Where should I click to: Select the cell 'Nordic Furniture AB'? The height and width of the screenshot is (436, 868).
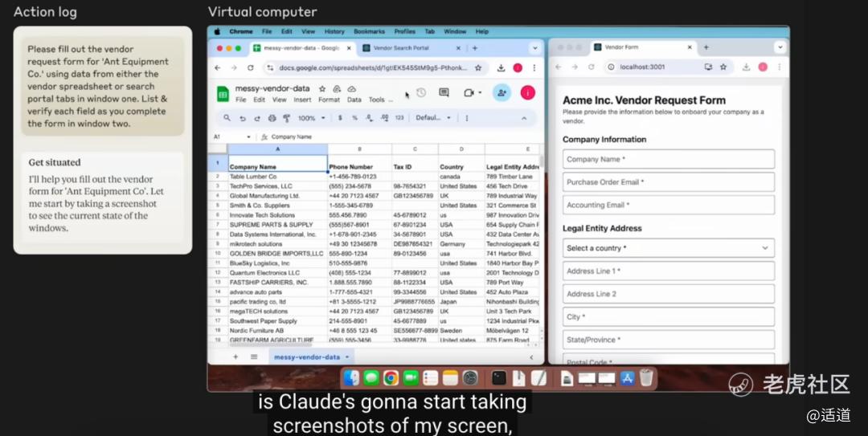(x=277, y=330)
